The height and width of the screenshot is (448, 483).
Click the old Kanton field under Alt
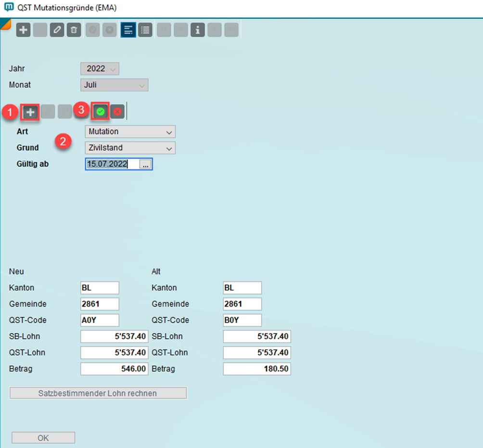pyautogui.click(x=242, y=288)
